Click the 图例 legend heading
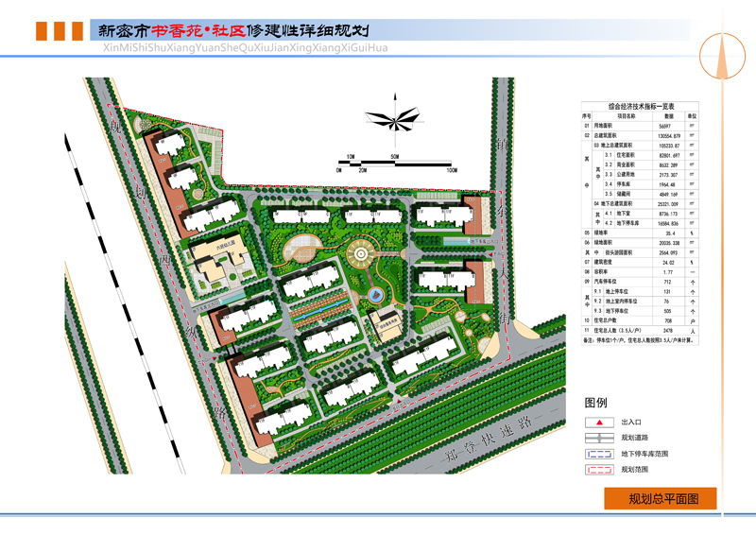 [x=596, y=403]
